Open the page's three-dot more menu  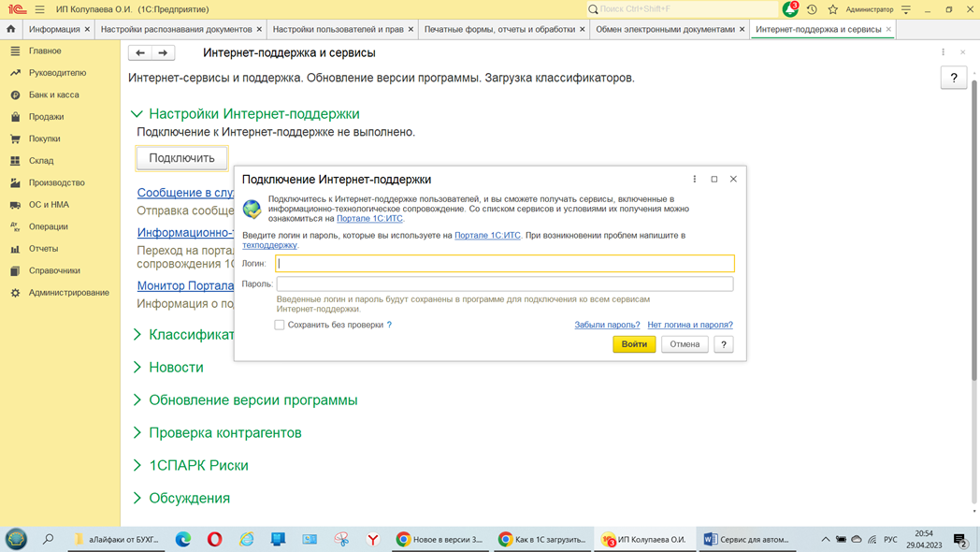point(944,52)
